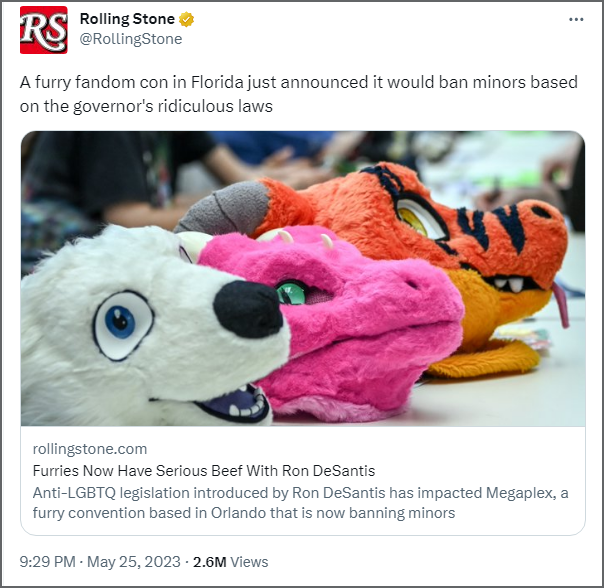Screen dimensions: 604x588
Task: Select the tweet text about furry fandom con
Action: (299, 94)
